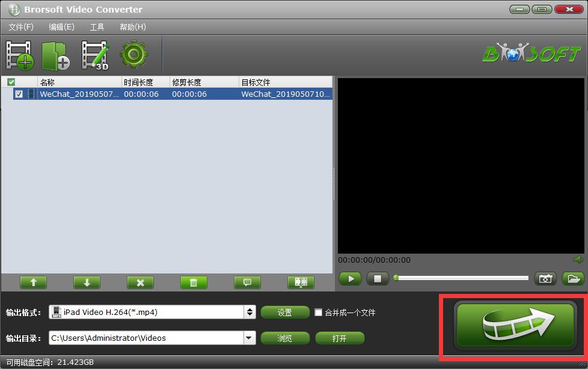Screen dimensions: 588x369
Task: Open the Settings gear icon
Action: (133, 54)
